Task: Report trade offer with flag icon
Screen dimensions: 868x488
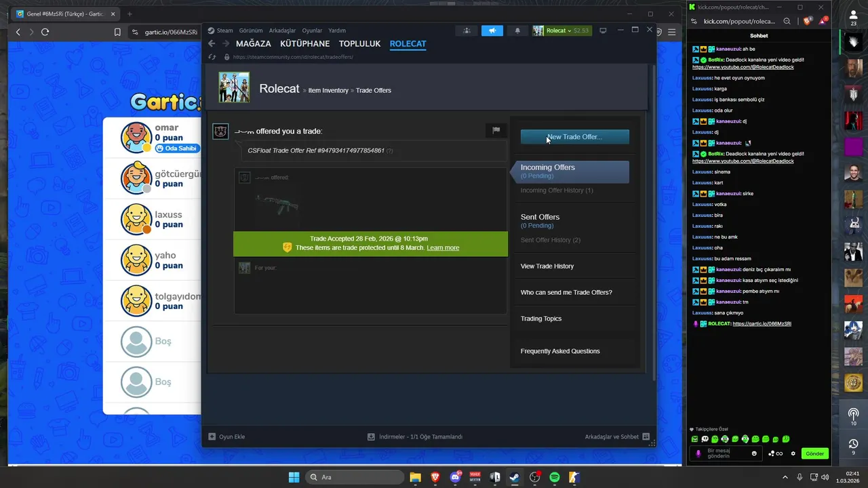Action: [496, 130]
